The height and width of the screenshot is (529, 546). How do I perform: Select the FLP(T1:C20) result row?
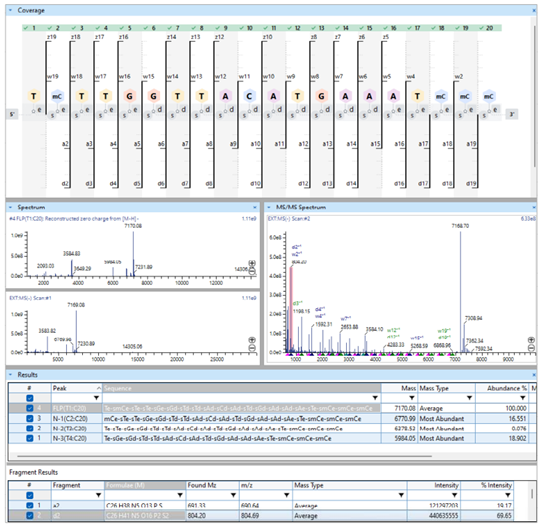[x=272, y=408]
